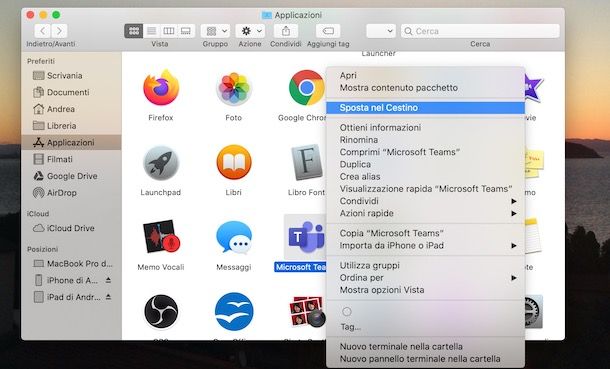This screenshot has height=369, width=610.
Task: Open Libreria in the sidebar
Action: click(x=71, y=126)
